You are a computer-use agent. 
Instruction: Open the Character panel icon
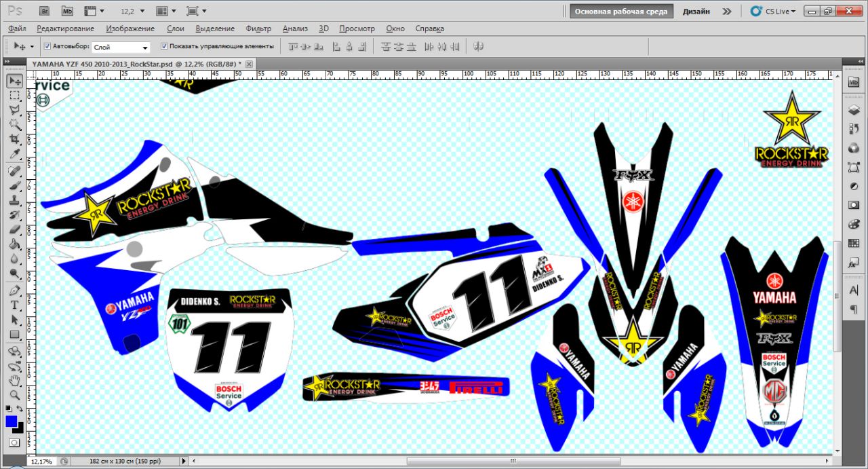pos(854,290)
